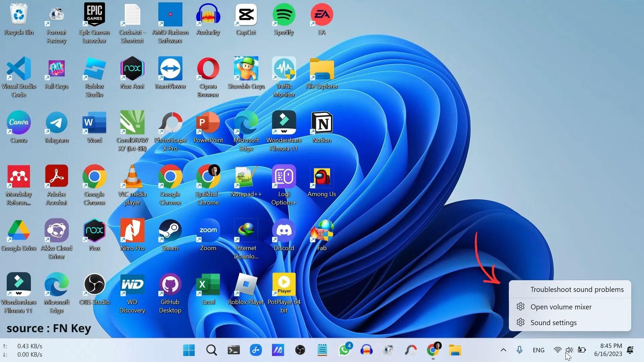Select the Logi Options+ icon
Screen dimensions: 644x362
coord(284,185)
